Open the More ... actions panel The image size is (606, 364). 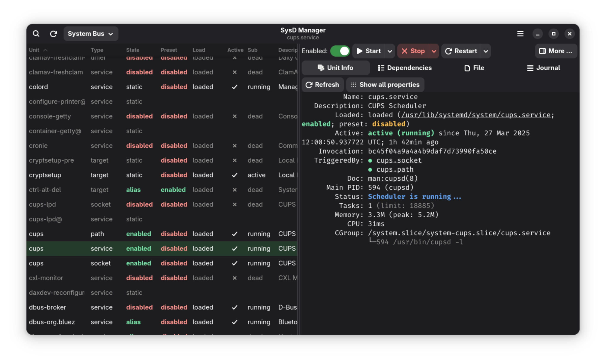[556, 51]
